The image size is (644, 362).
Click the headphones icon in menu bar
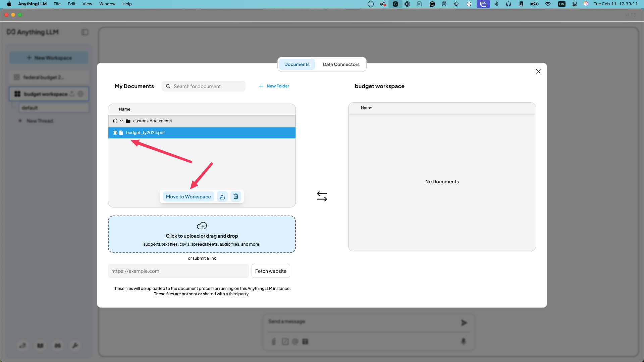point(508,4)
